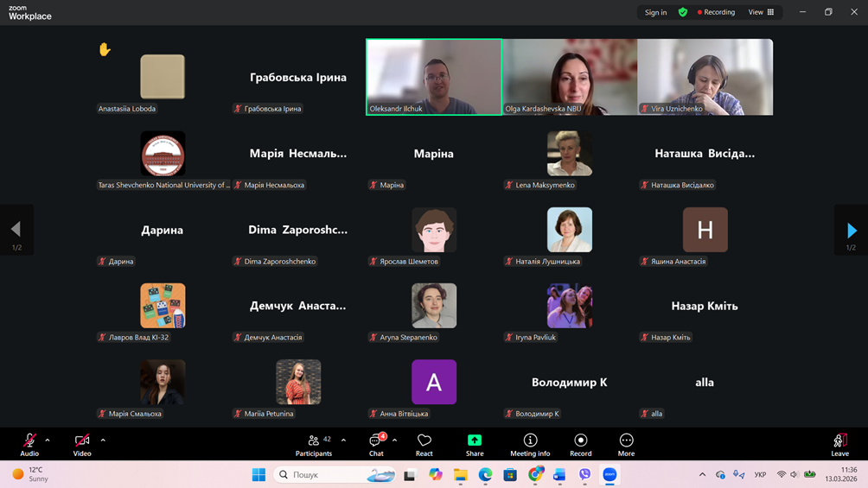Leave the meeting
This screenshot has width=868, height=488.
839,445
